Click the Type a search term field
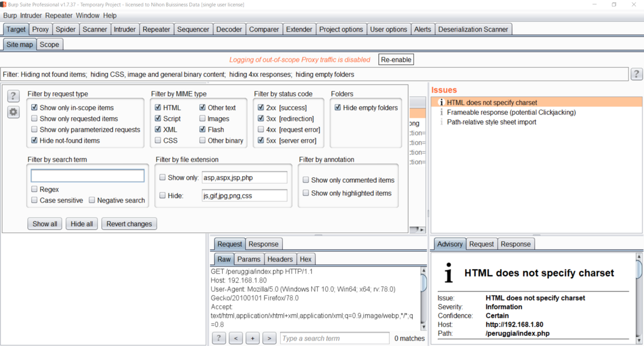This screenshot has width=644, height=346. 335,338
